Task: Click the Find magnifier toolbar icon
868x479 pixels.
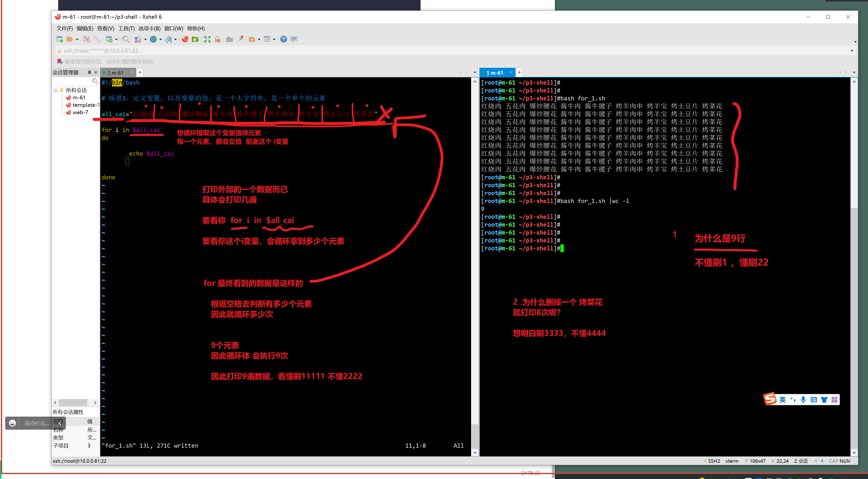Action: 126,39
